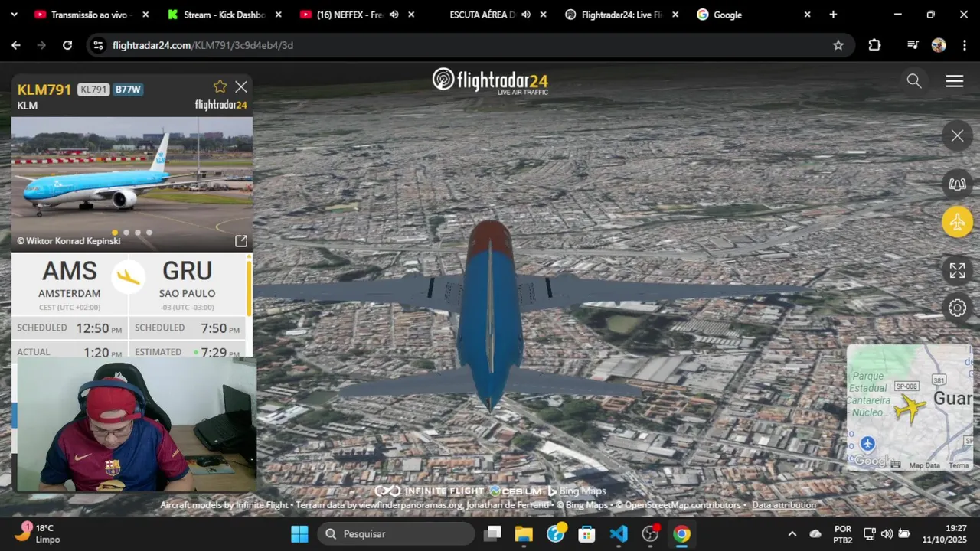This screenshot has width=980, height=551.
Task: Open Chrome extensions puzzle icon
Action: point(874,45)
